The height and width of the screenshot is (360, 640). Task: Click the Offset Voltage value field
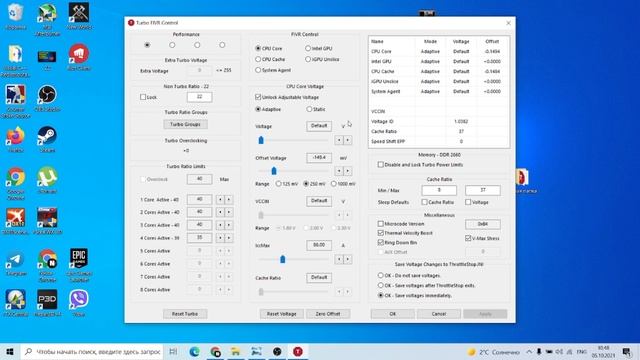coord(319,158)
